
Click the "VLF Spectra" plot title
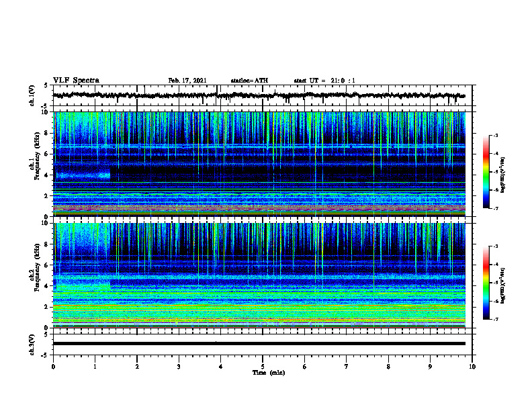click(x=76, y=81)
